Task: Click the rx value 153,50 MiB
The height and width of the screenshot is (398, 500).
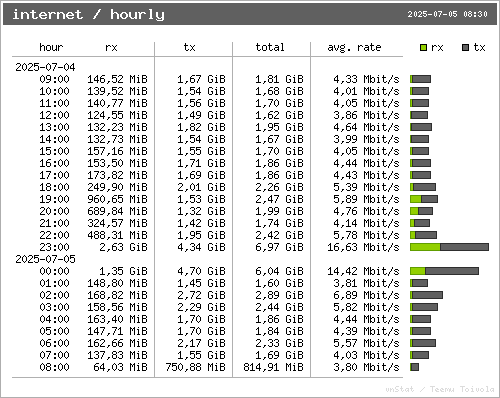Action: coord(117,163)
